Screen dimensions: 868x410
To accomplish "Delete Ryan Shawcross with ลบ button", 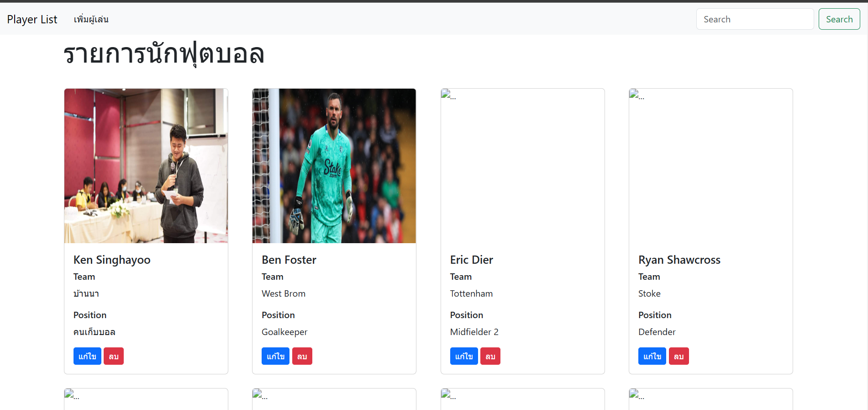I will tap(679, 356).
